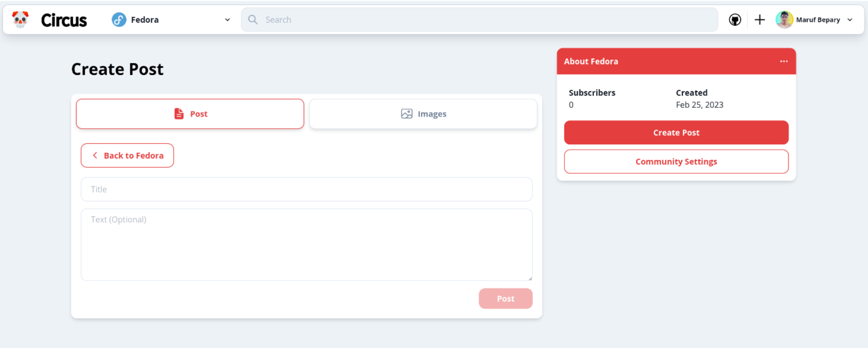Click the picture icon inside the Images tab
The width and height of the screenshot is (868, 348).
click(406, 113)
